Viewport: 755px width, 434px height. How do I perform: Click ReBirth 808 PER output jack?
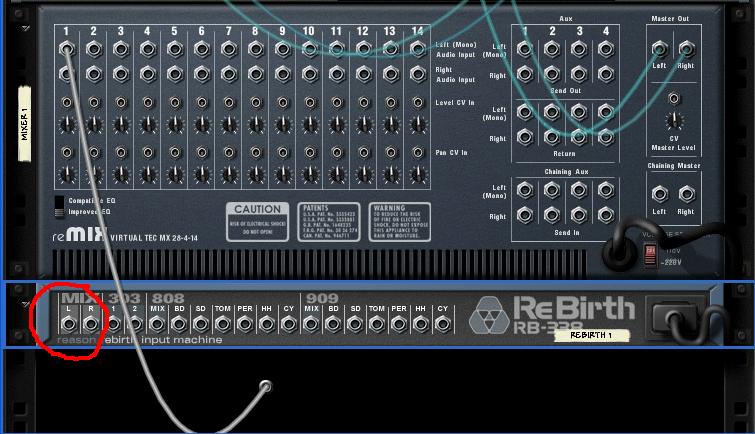[x=245, y=324]
